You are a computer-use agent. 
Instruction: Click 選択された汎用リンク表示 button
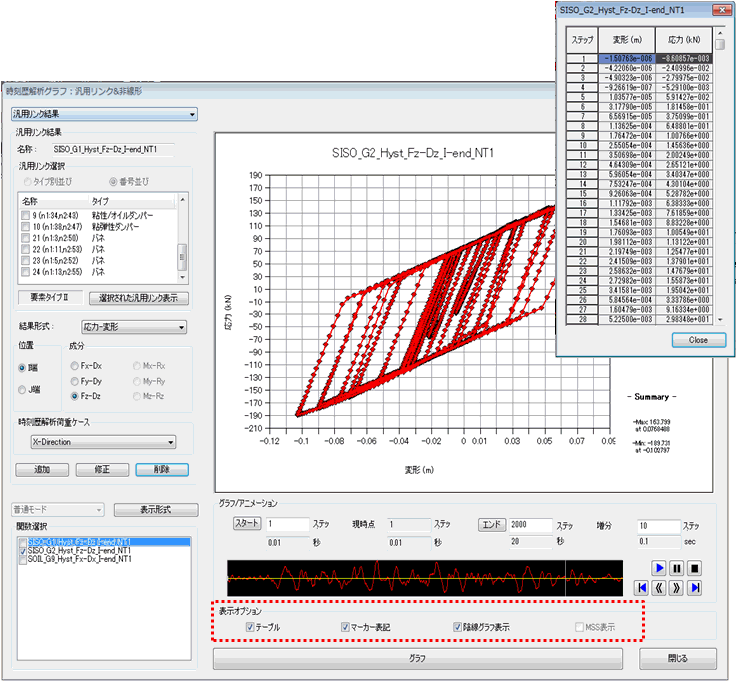(x=138, y=298)
